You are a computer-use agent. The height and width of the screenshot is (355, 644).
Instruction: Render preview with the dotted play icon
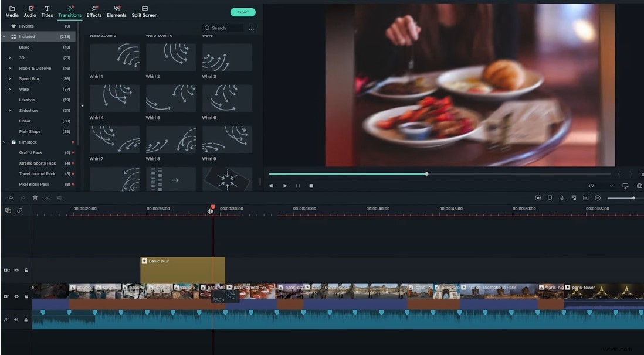point(538,197)
